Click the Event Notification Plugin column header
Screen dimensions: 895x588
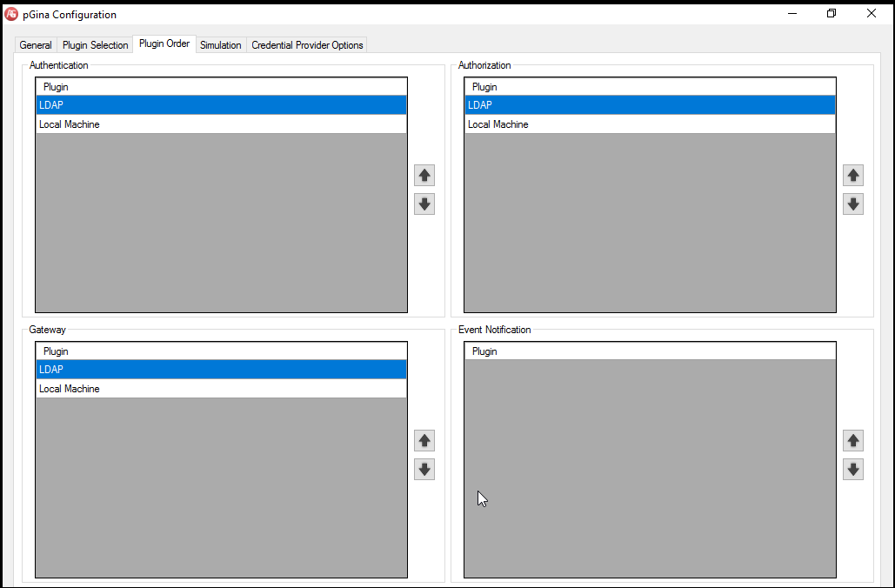[650, 351]
